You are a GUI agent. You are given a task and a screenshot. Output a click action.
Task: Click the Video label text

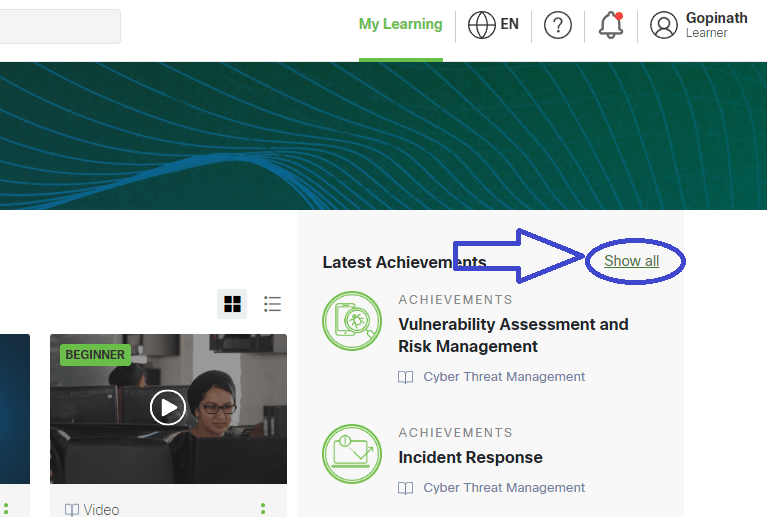101,510
